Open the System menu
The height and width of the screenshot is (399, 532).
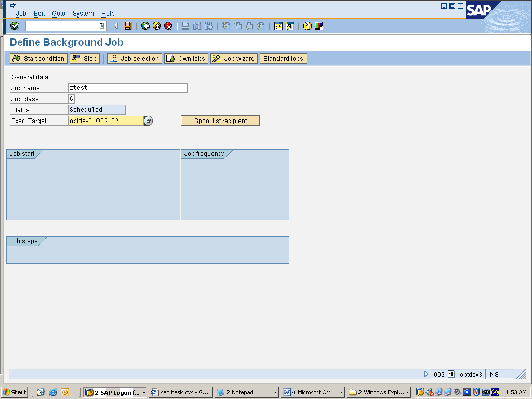pos(83,13)
